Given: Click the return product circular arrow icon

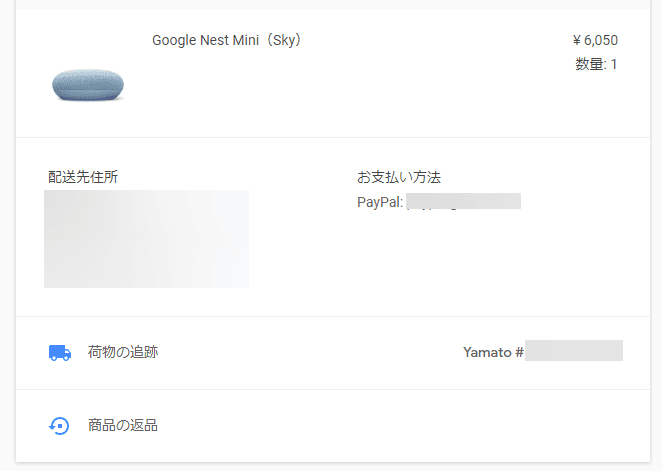Looking at the screenshot, I should 59,426.
